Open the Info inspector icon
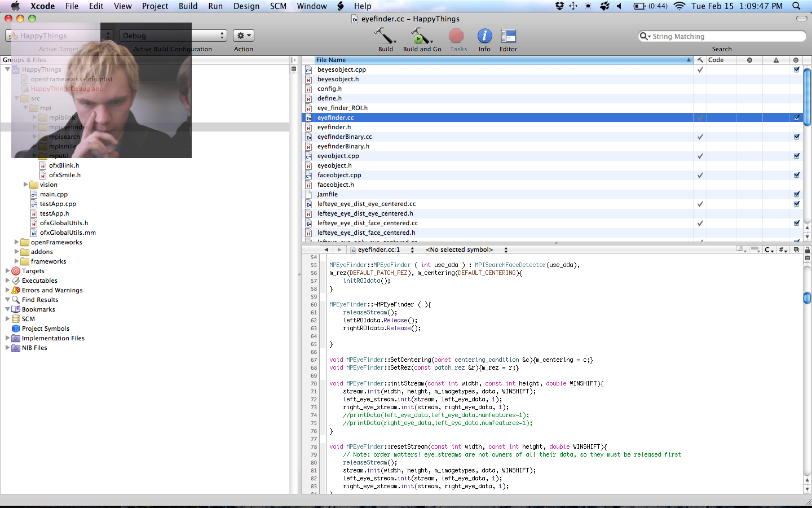 pyautogui.click(x=484, y=36)
